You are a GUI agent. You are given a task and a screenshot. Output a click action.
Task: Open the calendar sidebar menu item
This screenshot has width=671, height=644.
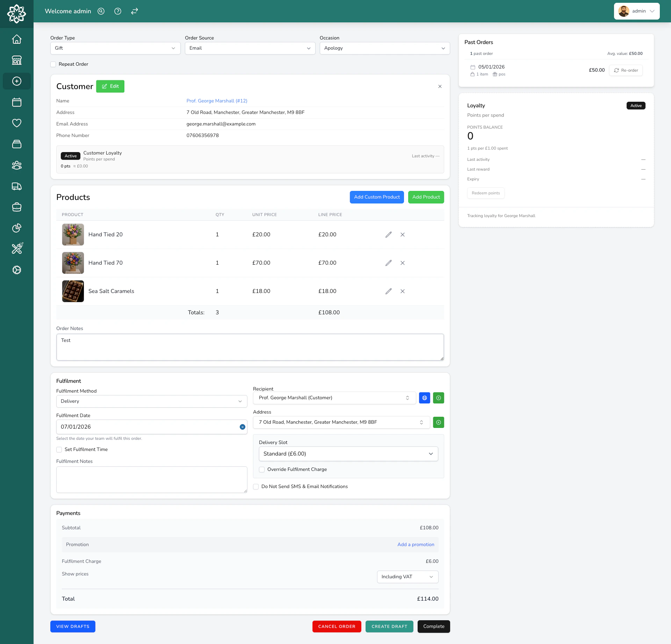point(16,102)
